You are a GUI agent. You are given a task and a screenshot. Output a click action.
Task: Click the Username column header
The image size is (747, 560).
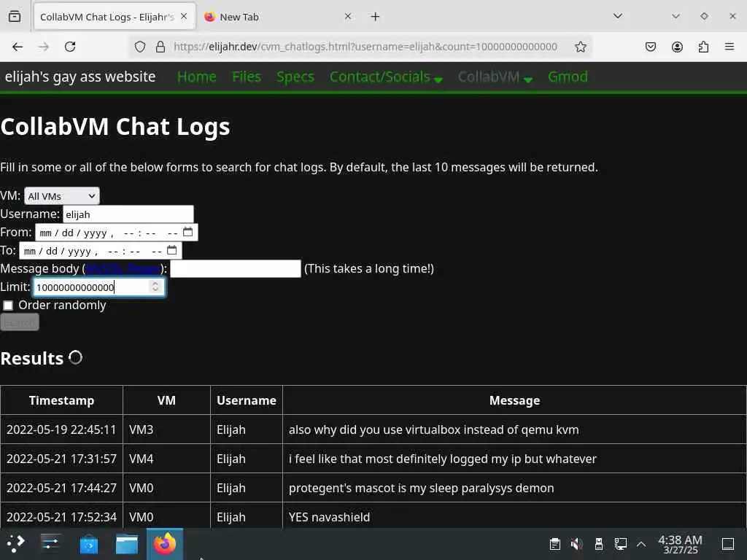pos(247,400)
